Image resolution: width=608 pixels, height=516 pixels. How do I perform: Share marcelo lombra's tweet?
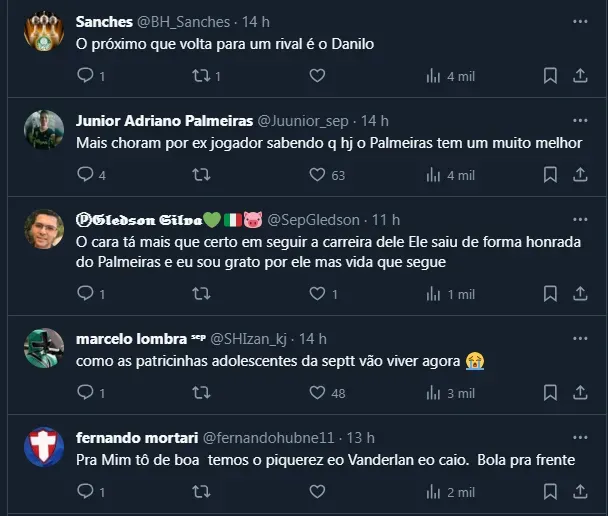579,393
